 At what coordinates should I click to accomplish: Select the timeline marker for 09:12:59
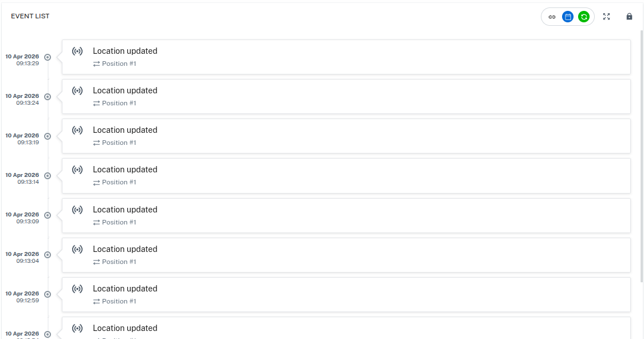48,294
